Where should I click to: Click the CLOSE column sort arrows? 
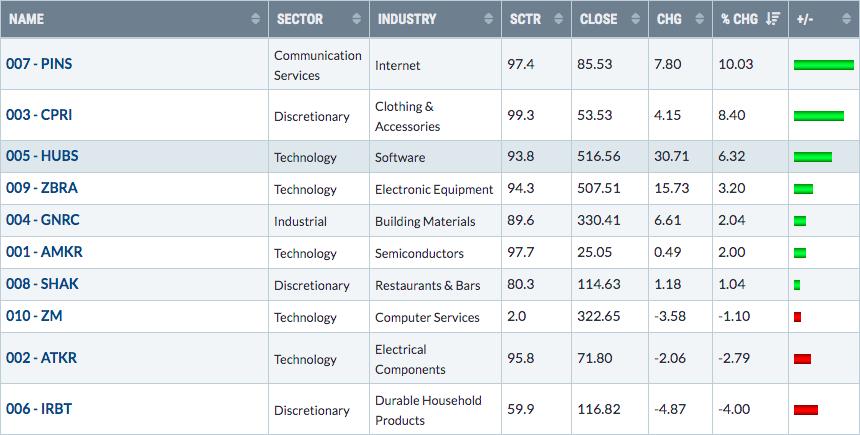pyautogui.click(x=635, y=19)
